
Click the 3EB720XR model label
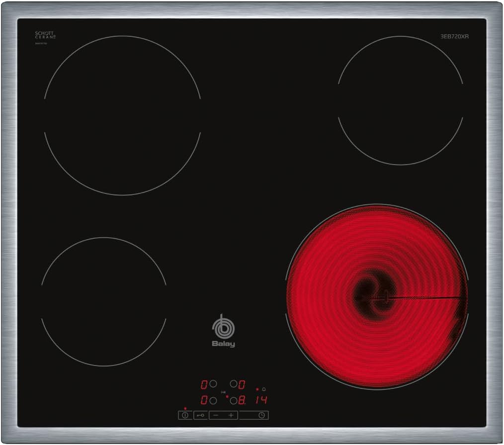[454, 36]
